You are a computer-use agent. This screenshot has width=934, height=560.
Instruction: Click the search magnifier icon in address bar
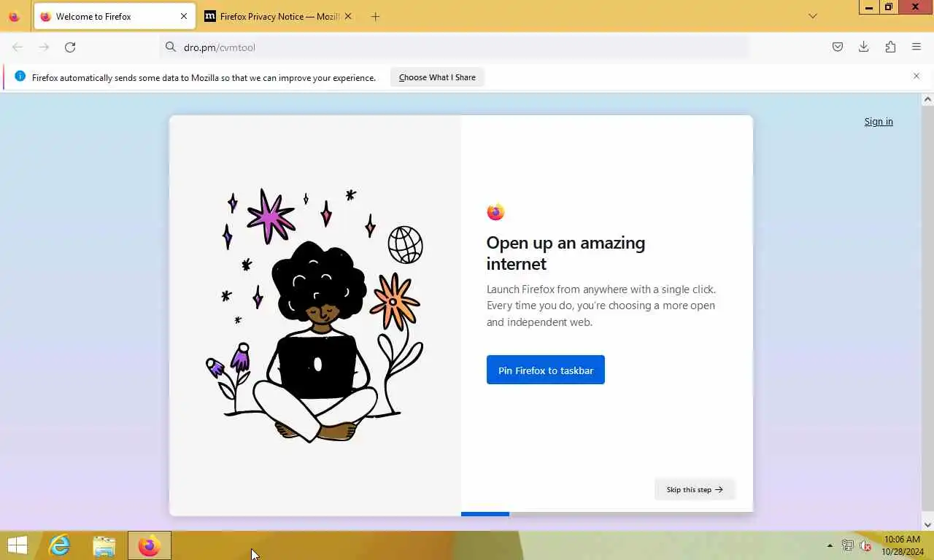[171, 47]
